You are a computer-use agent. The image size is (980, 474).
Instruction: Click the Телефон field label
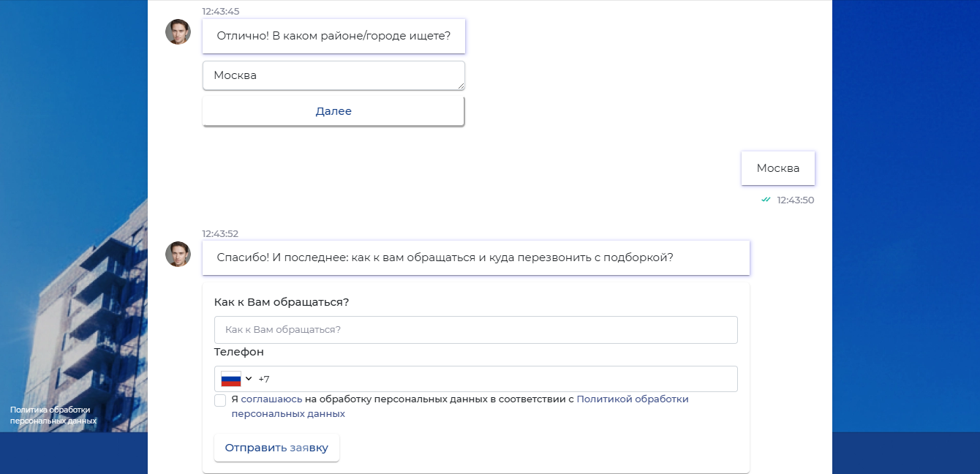point(239,352)
